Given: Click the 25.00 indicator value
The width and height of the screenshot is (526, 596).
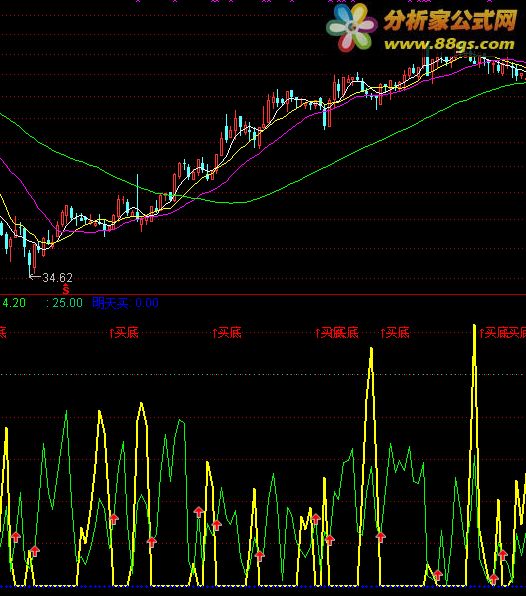Looking at the screenshot, I should click(x=67, y=303).
